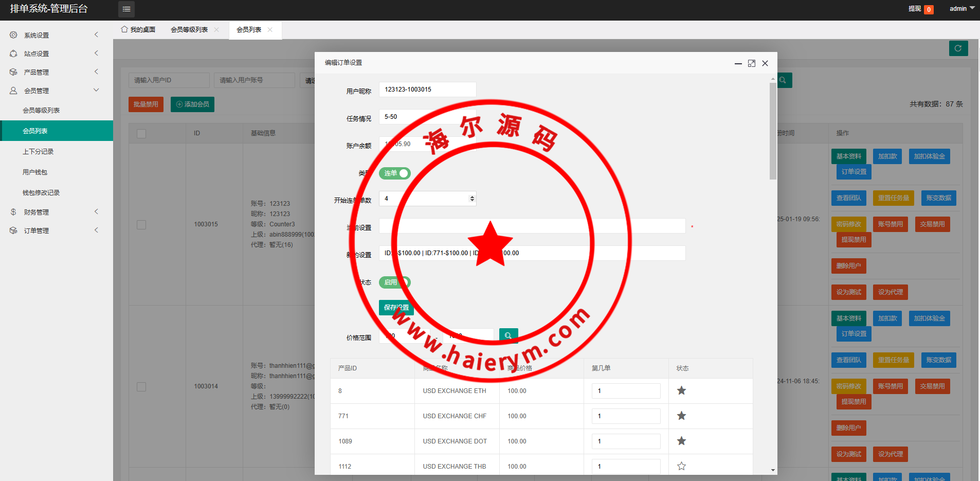
Task: Toggle the 启用 status switch
Action: coord(395,282)
